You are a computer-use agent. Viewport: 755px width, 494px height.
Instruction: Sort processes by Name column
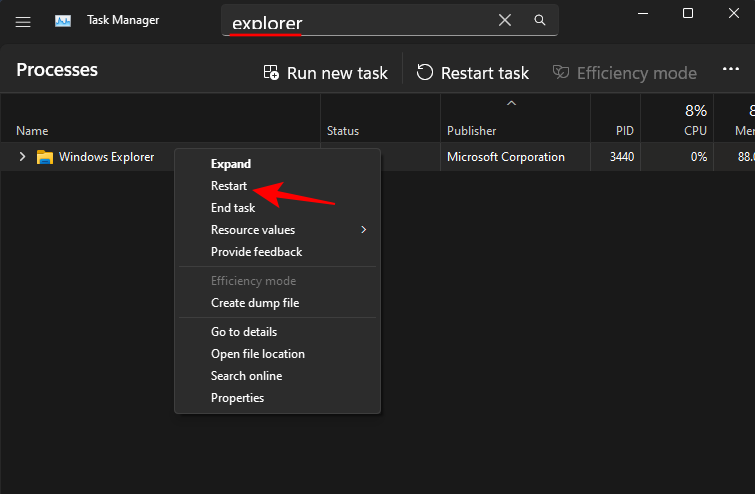point(32,131)
